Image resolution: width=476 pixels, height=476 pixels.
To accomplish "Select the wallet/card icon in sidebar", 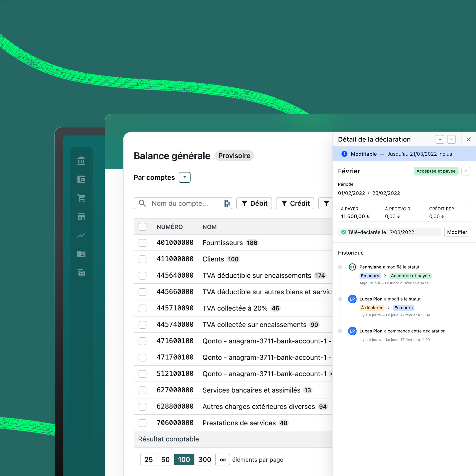I will pyautogui.click(x=81, y=179).
